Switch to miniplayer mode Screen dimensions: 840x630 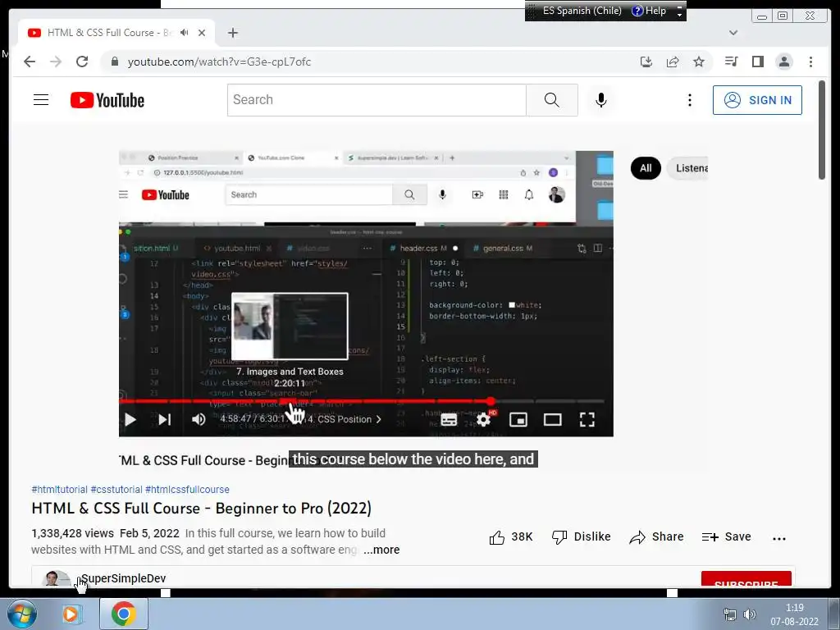[518, 419]
